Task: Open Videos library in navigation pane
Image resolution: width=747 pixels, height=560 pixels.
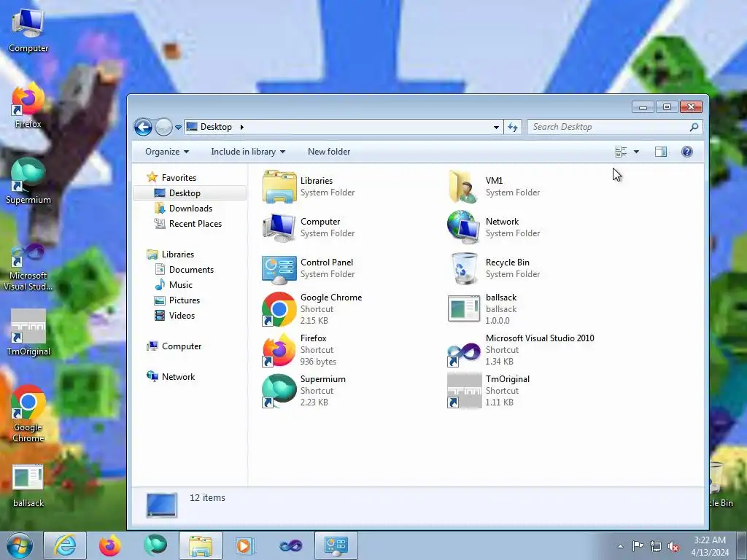Action: point(182,315)
